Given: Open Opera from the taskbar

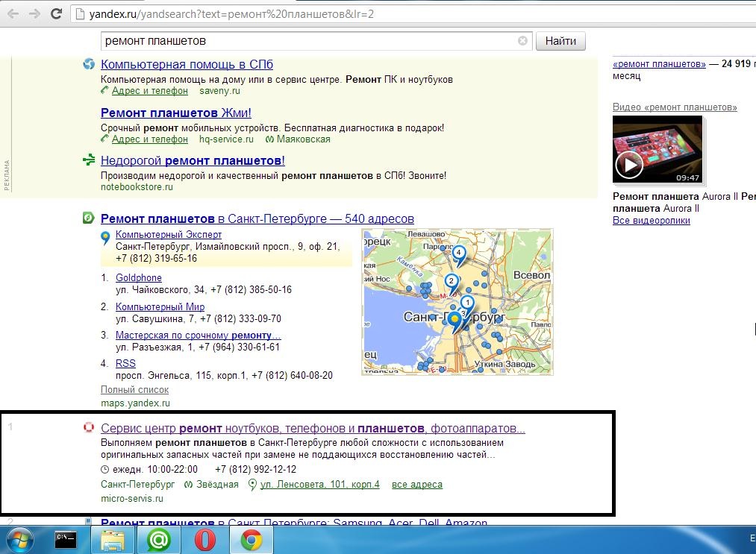Looking at the screenshot, I should pyautogui.click(x=205, y=540).
